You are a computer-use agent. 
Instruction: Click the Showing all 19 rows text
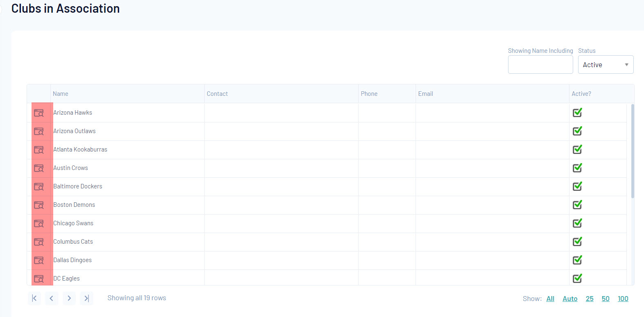(137, 298)
